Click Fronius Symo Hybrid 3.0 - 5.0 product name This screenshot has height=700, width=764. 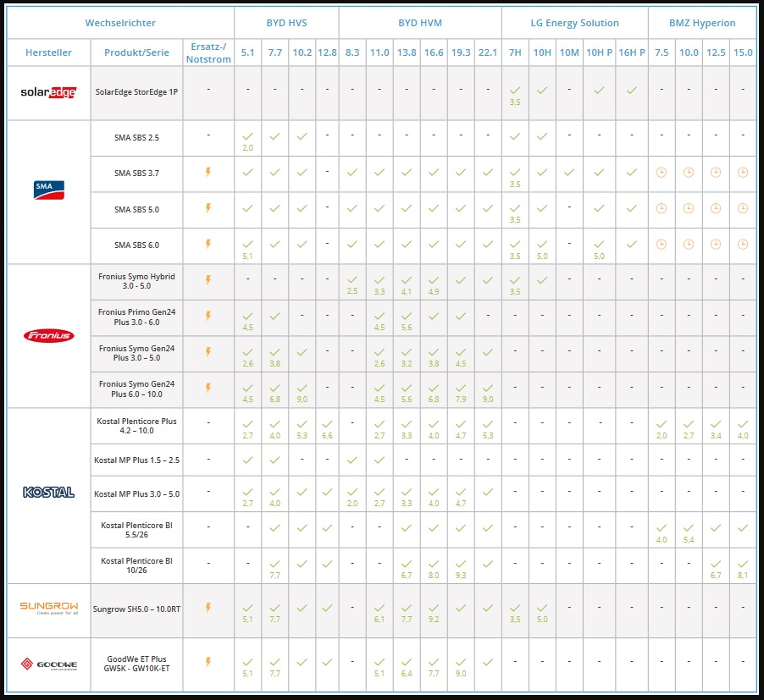(136, 281)
